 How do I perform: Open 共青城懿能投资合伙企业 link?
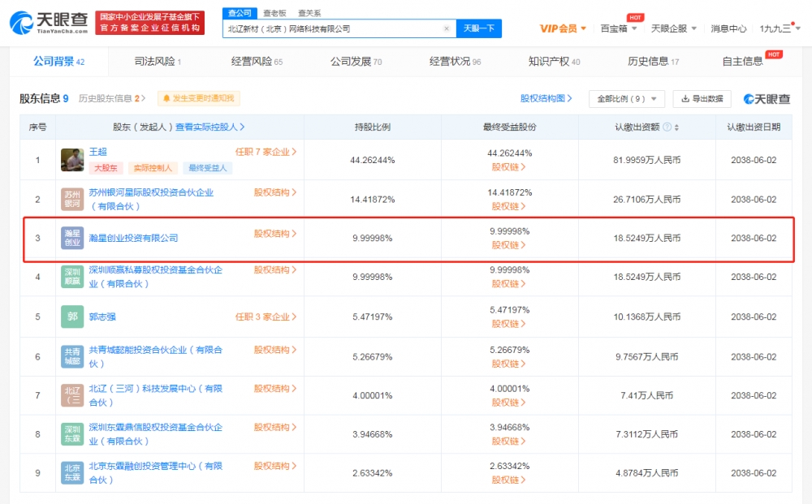(x=155, y=356)
